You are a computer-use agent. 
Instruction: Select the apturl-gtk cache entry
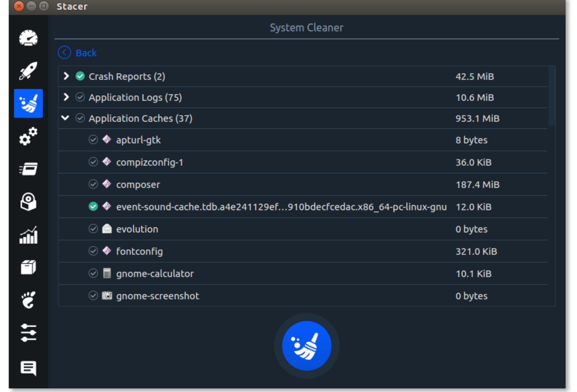[x=303, y=140]
